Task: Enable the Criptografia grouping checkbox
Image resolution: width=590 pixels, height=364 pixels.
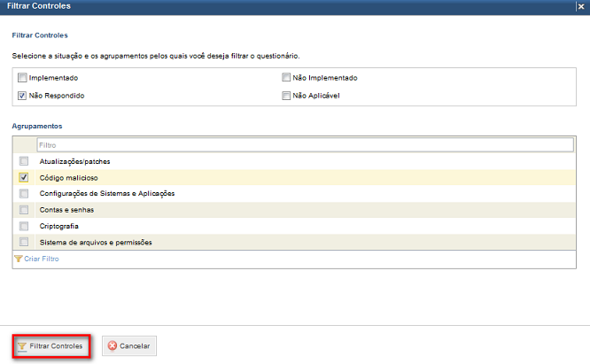Action: [x=24, y=226]
